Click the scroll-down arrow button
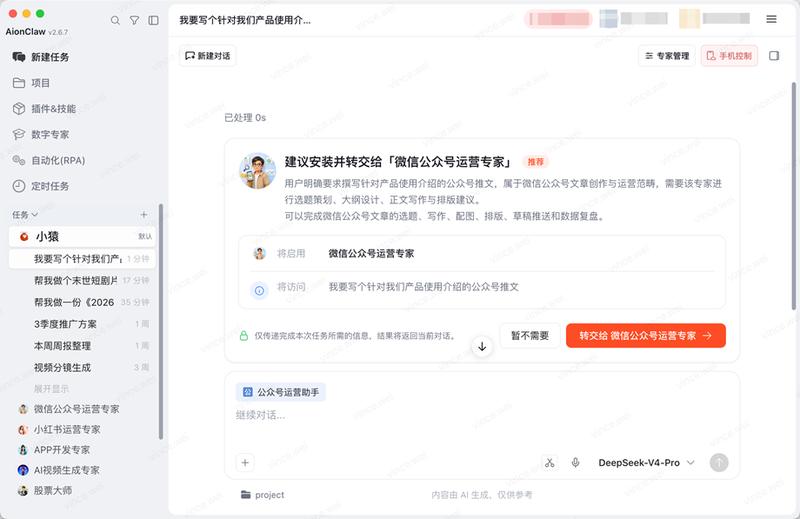Image resolution: width=800 pixels, height=519 pixels. point(482,347)
